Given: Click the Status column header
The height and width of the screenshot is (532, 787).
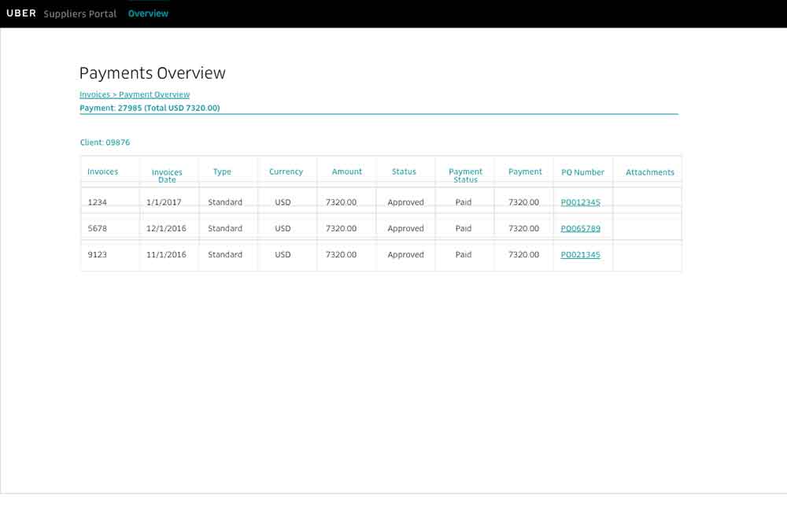Looking at the screenshot, I should pyautogui.click(x=404, y=172).
